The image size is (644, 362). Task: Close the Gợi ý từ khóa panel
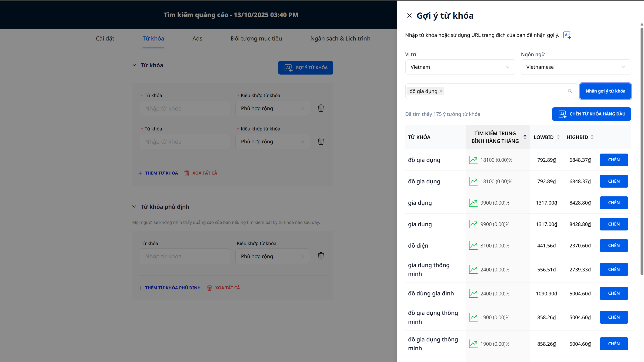[x=409, y=15]
